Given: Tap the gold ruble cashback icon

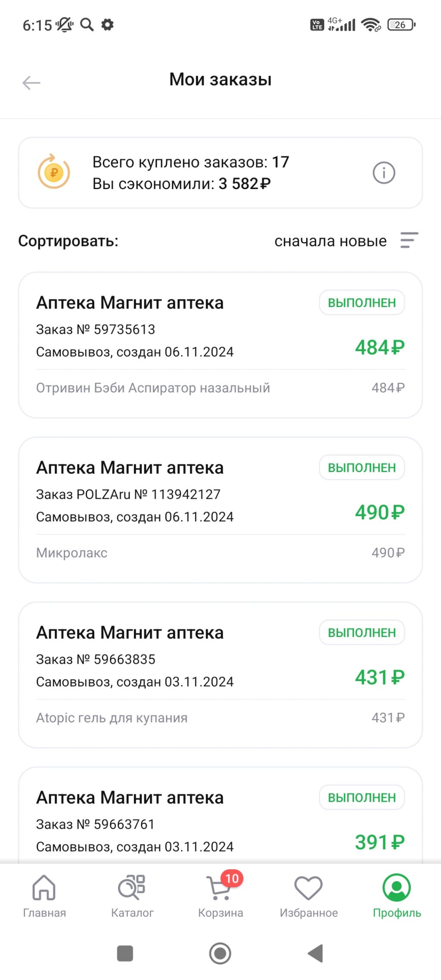Looking at the screenshot, I should (x=54, y=172).
